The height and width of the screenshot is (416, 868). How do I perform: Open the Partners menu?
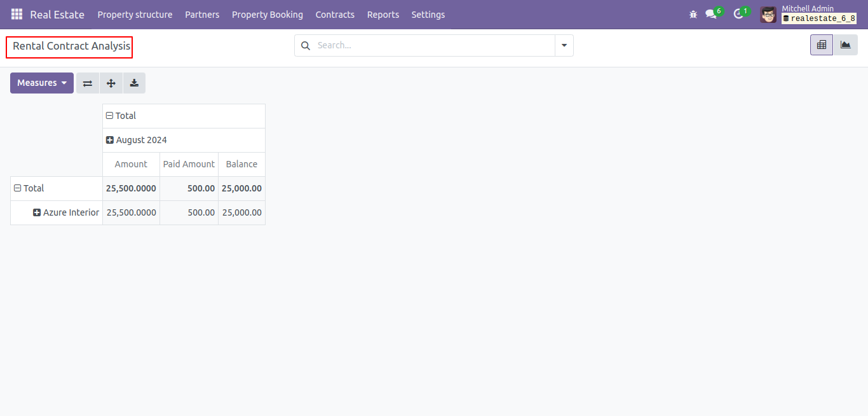point(202,14)
